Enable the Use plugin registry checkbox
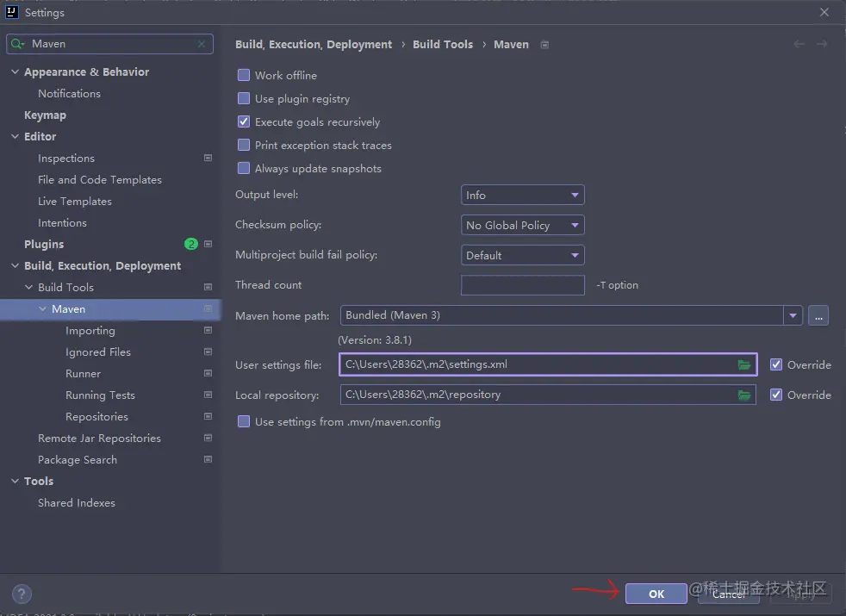Screen dimensions: 846x616 point(244,98)
